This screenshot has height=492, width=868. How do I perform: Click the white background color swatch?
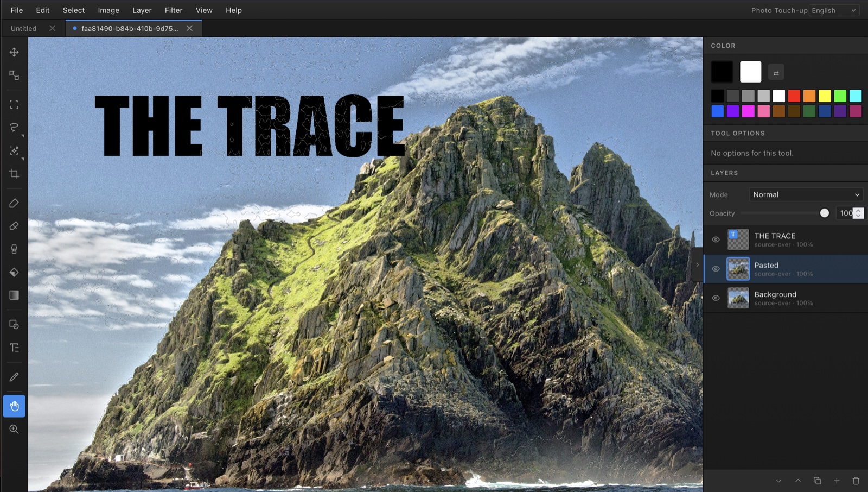[751, 72]
